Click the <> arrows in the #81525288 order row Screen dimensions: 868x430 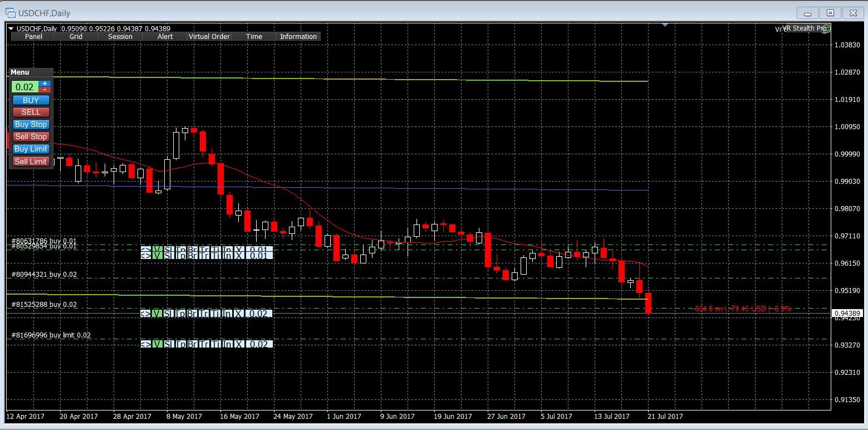pyautogui.click(x=145, y=314)
